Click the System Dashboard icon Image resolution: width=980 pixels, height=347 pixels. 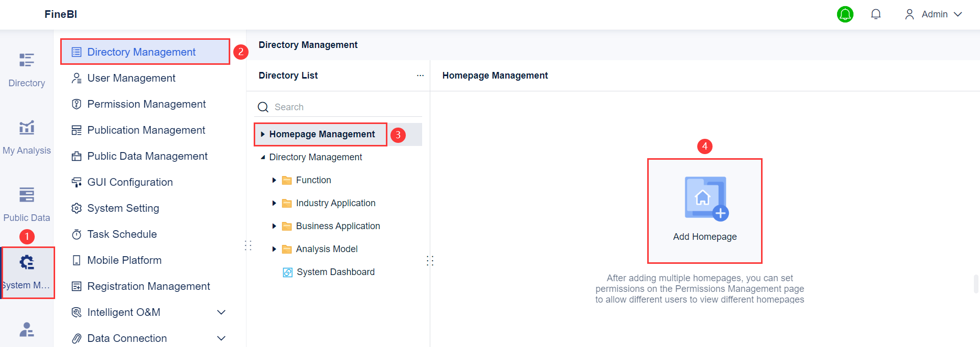pos(288,272)
